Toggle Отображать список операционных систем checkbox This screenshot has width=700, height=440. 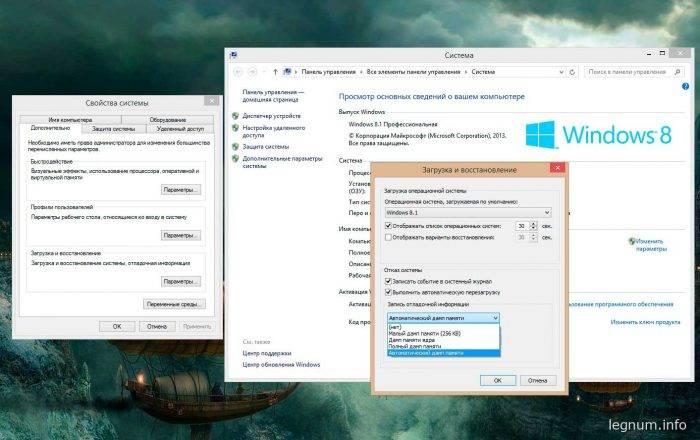coord(388,226)
